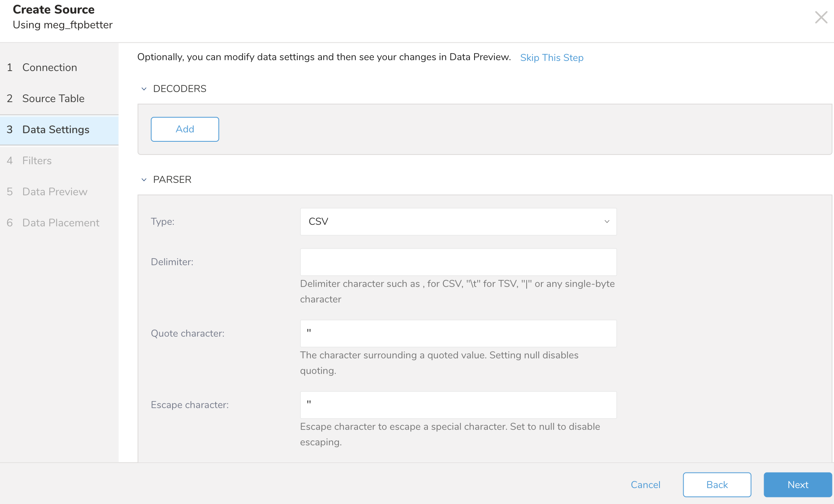Open the Filters step

(x=37, y=161)
